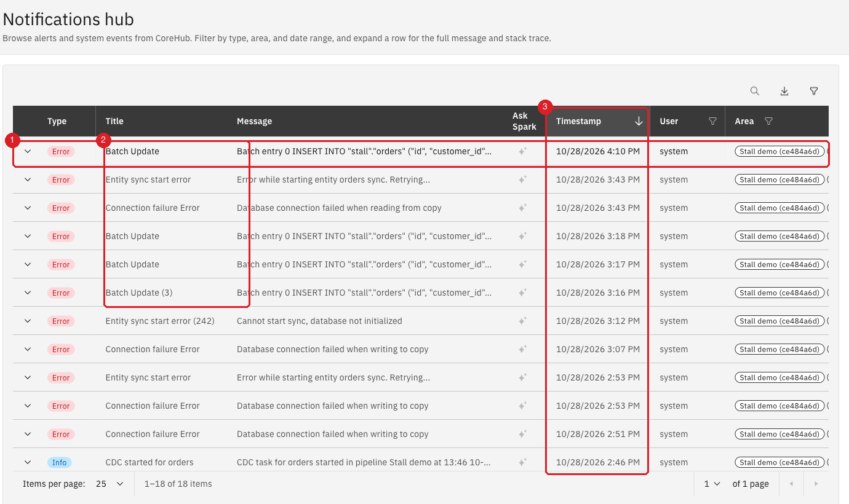Ask Spark icon in the 2:51 PM row
The width and height of the screenshot is (849, 504).
click(522, 434)
